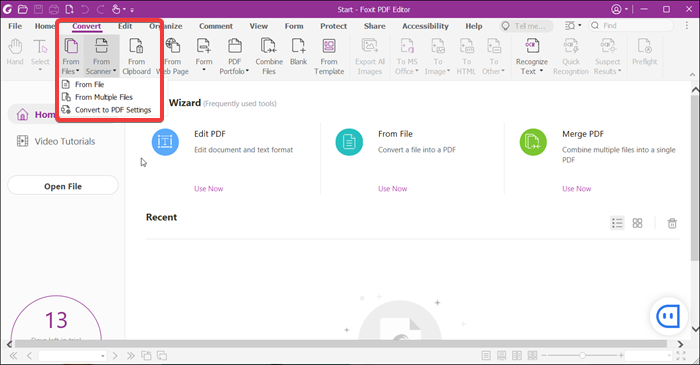Click the trash icon to clear Recent
This screenshot has height=365, width=700.
(672, 223)
